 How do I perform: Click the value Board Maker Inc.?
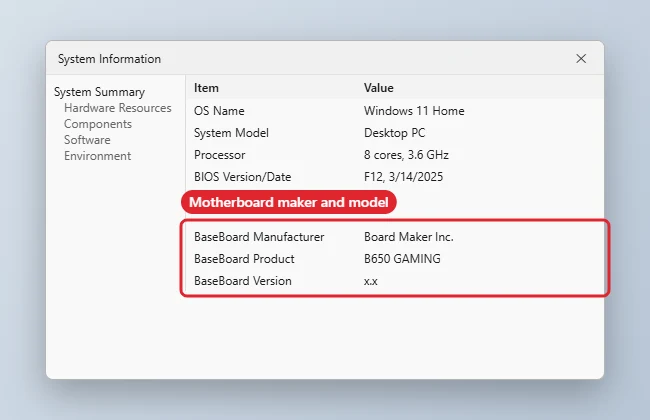pos(408,237)
